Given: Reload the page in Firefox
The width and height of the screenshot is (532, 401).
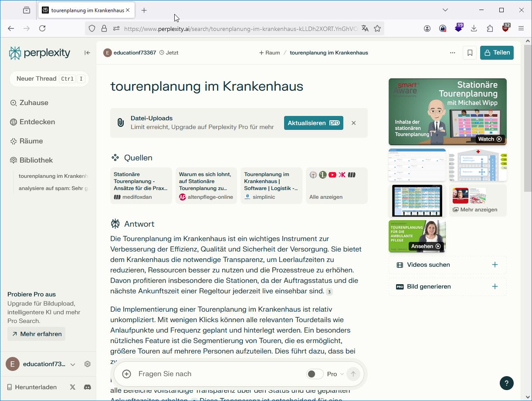Looking at the screenshot, I should click(42, 28).
